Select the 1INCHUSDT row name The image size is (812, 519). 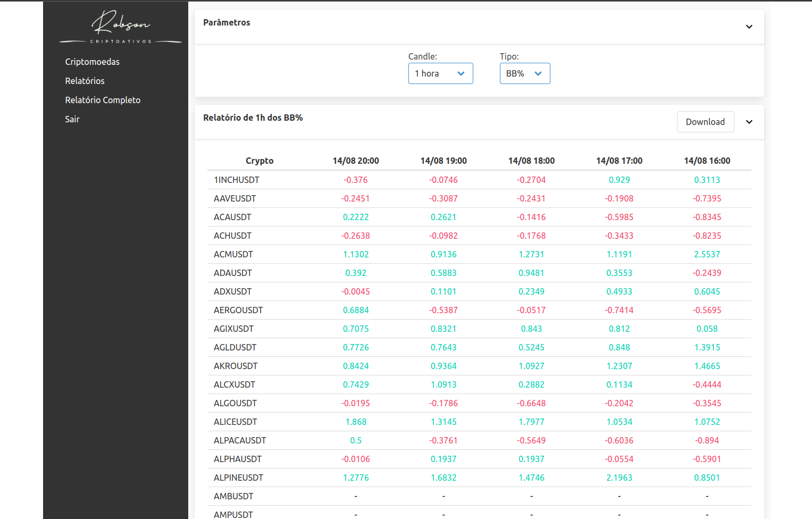(x=237, y=180)
